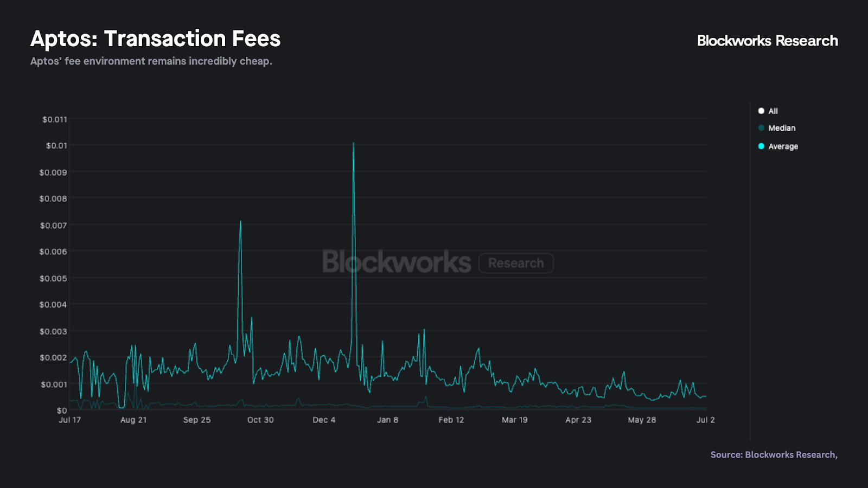The width and height of the screenshot is (868, 488).
Task: Click the Aug 21 x-axis date
Action: [133, 420]
